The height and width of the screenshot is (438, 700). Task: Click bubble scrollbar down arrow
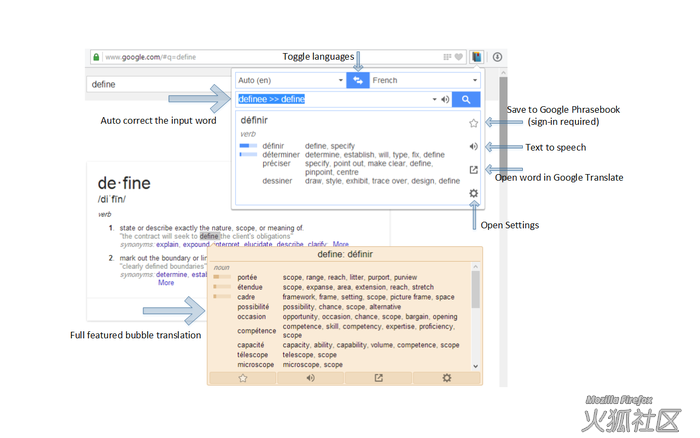475,366
